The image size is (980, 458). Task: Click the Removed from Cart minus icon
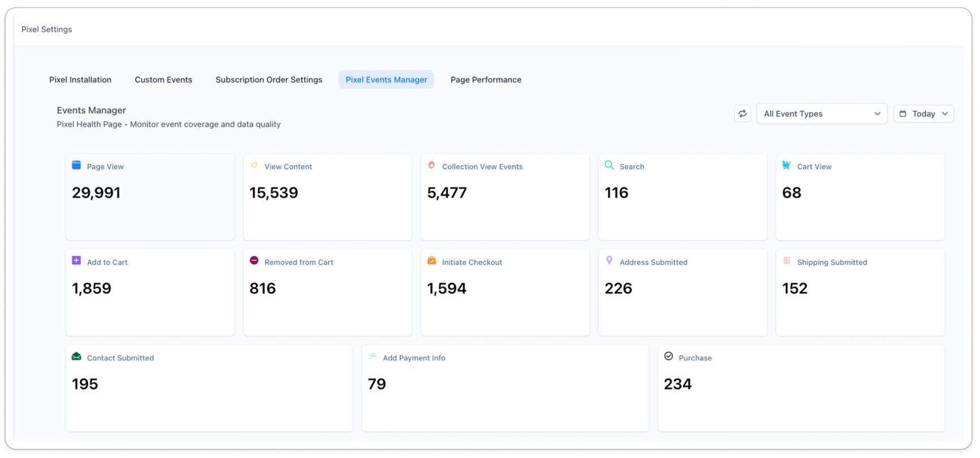tap(254, 260)
